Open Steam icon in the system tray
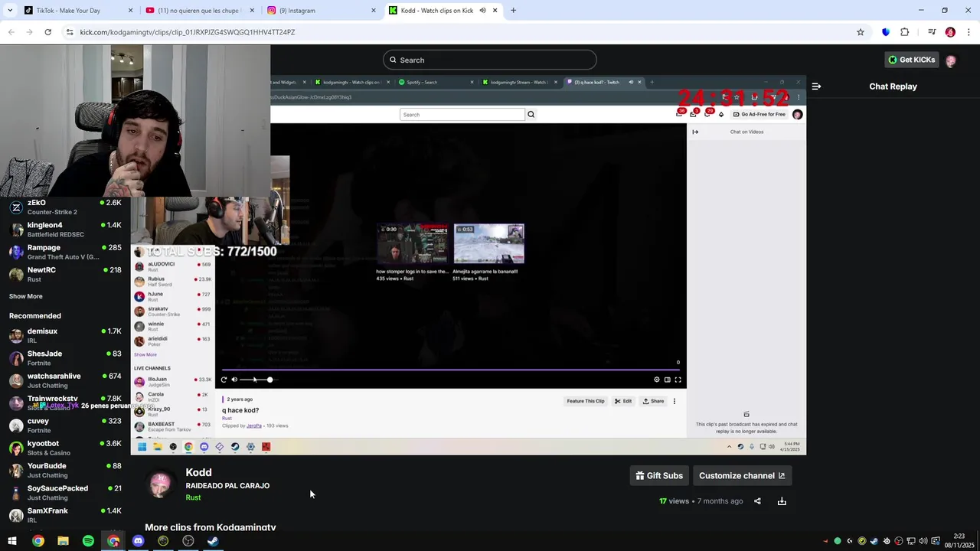This screenshot has height=551, width=980. 874,541
